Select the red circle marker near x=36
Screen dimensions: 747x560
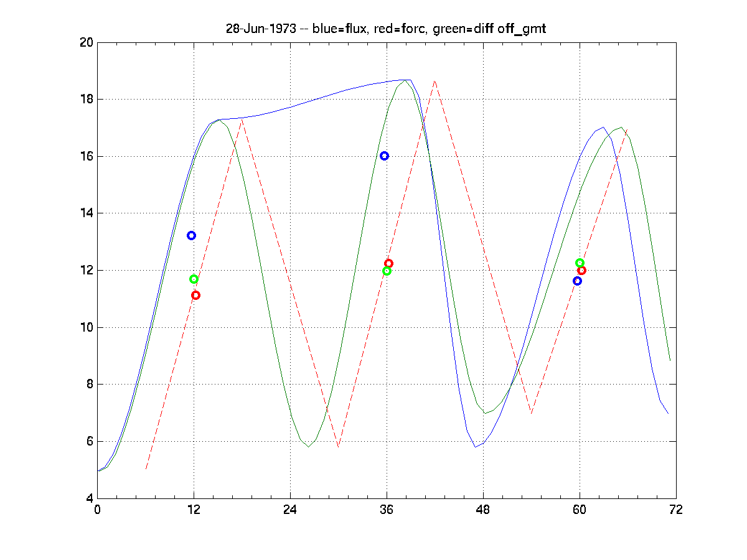388,263
